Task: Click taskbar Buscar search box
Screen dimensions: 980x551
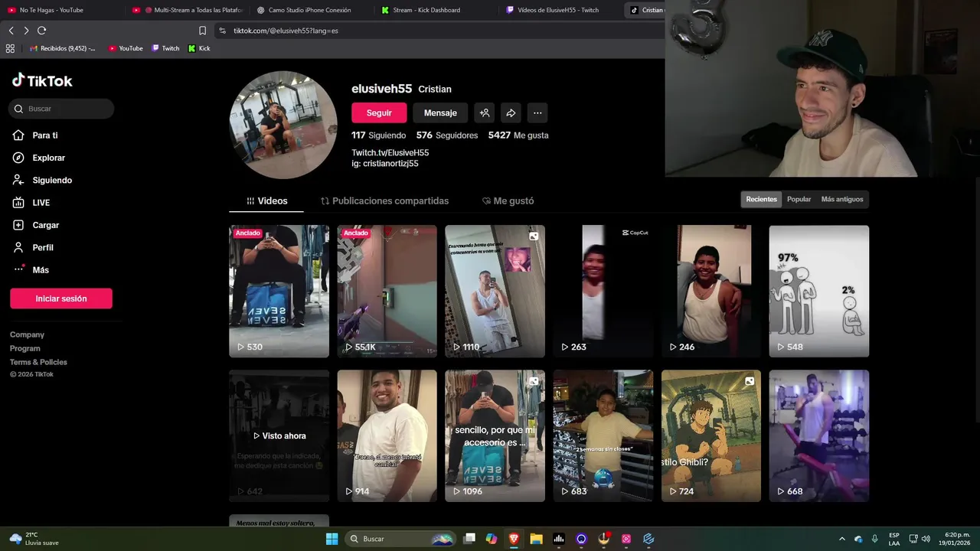Action: 400,539
